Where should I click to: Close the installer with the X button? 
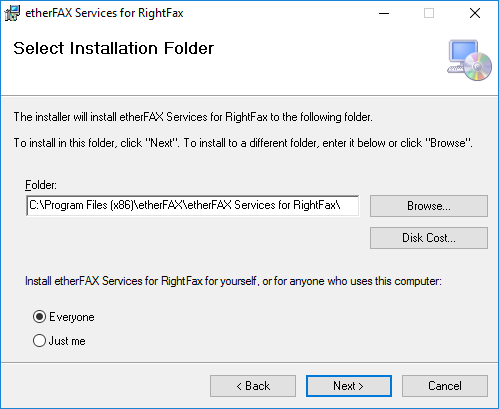click(x=475, y=13)
